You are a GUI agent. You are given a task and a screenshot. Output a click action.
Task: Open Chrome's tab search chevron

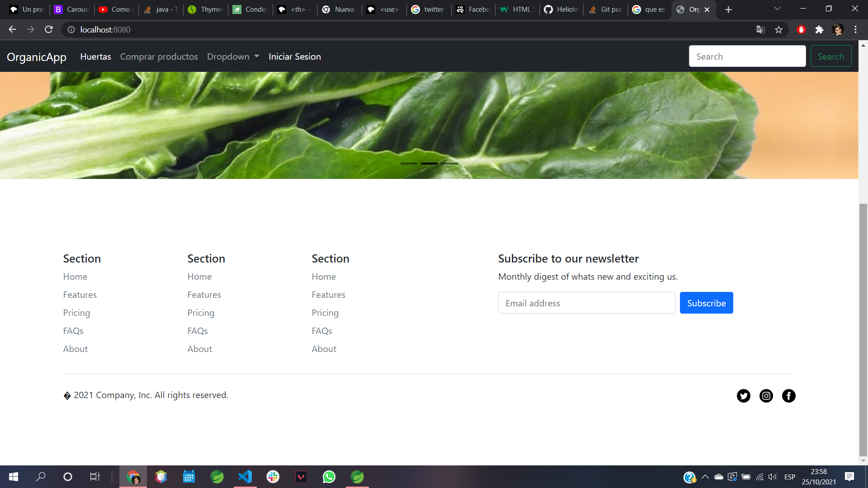pos(777,9)
